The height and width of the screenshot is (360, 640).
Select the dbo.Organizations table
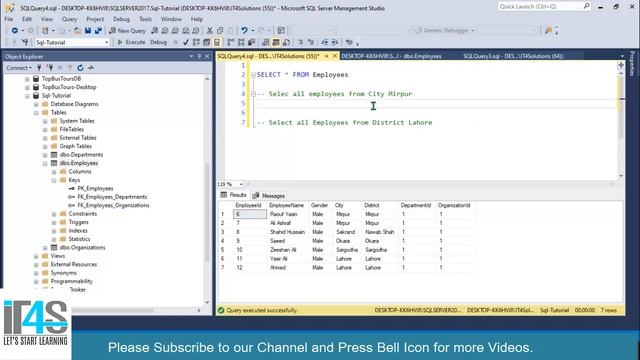coord(82,248)
